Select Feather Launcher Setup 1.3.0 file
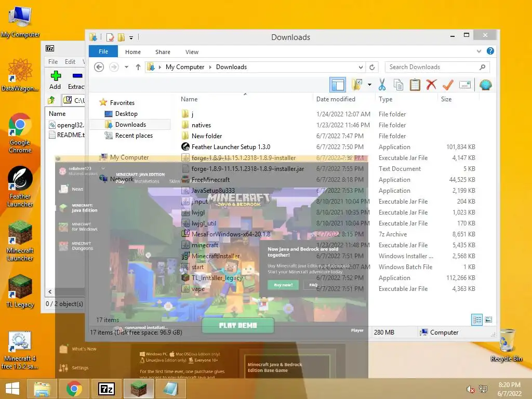Screen dimensions: 532x399 point(231,147)
